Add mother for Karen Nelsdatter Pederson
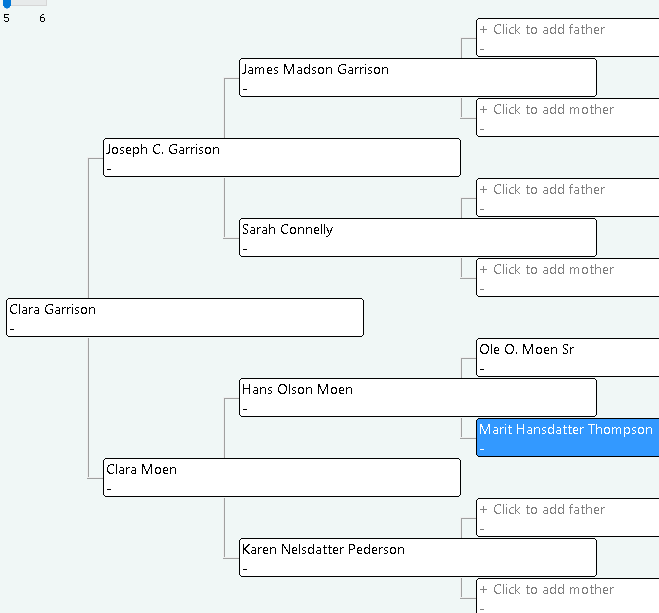The image size is (659, 613). 568,596
